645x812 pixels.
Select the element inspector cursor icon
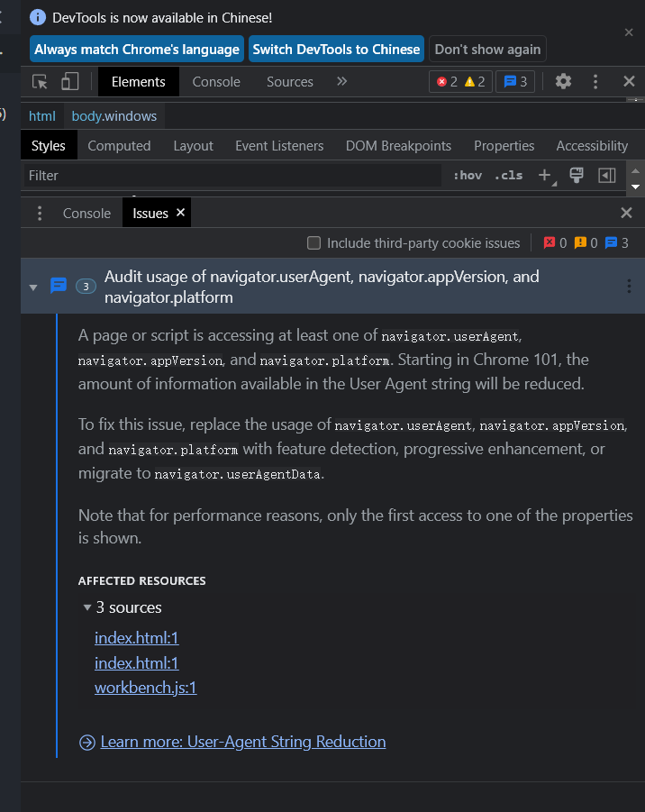39,81
